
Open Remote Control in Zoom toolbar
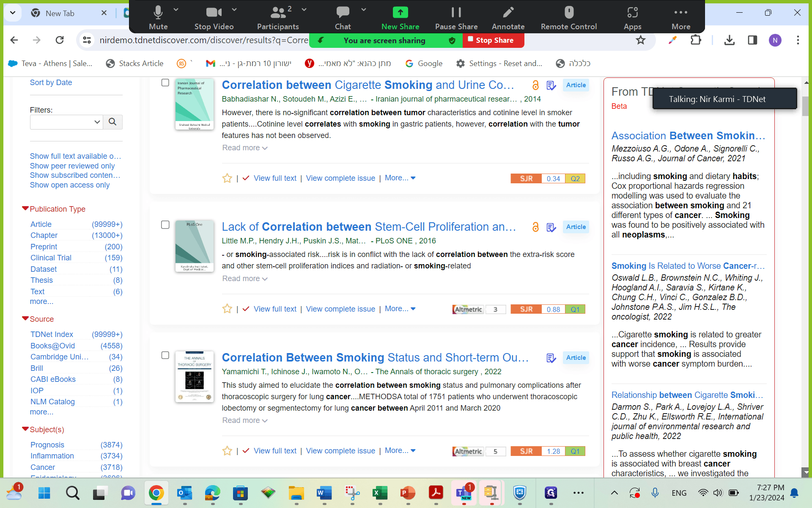point(569,18)
